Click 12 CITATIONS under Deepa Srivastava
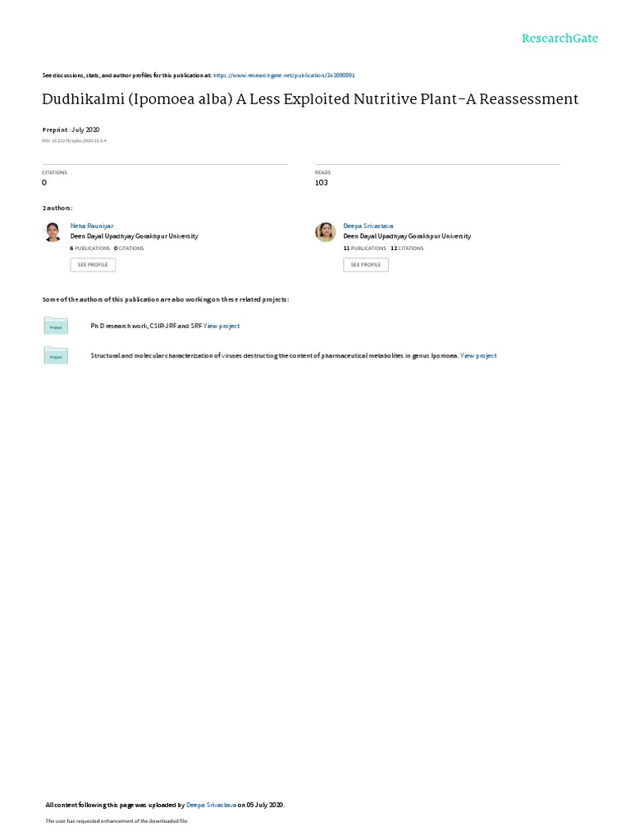Viewport: 630px width, 840px height. [407, 249]
